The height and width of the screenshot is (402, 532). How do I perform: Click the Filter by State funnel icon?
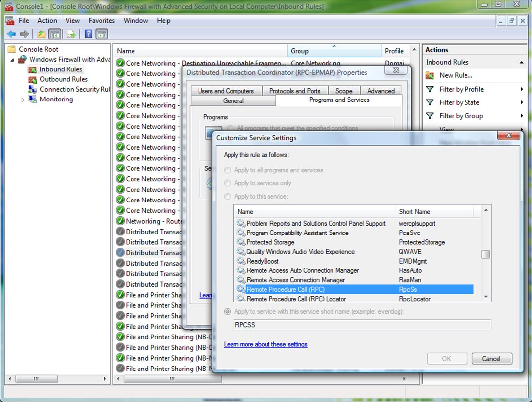click(430, 102)
